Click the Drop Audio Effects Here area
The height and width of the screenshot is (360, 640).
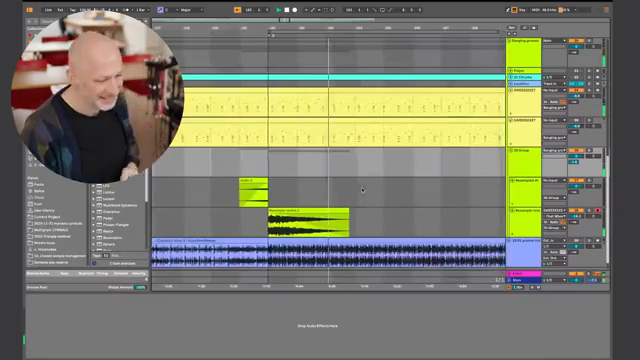click(318, 326)
